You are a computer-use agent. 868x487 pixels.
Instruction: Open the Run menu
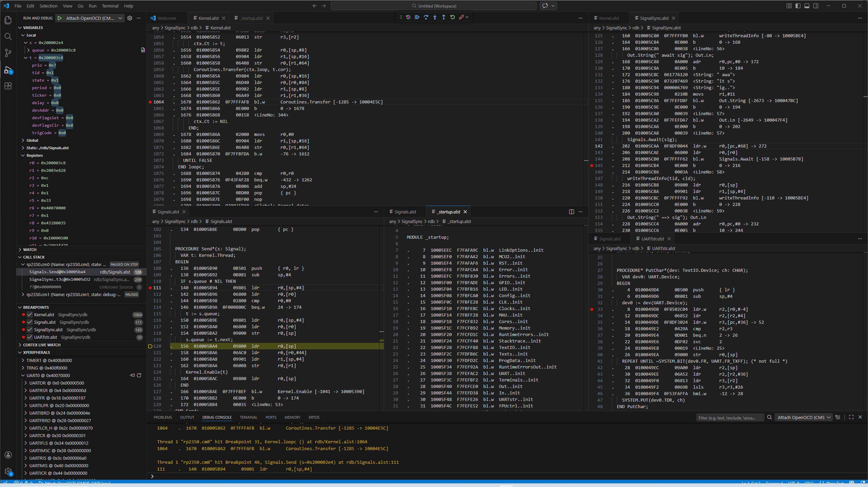click(x=93, y=6)
